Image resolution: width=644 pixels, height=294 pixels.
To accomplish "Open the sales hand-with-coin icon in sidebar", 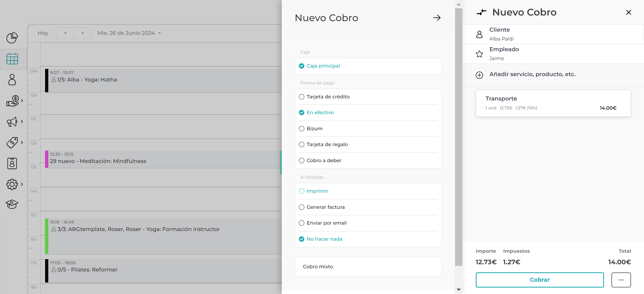I will point(12,101).
